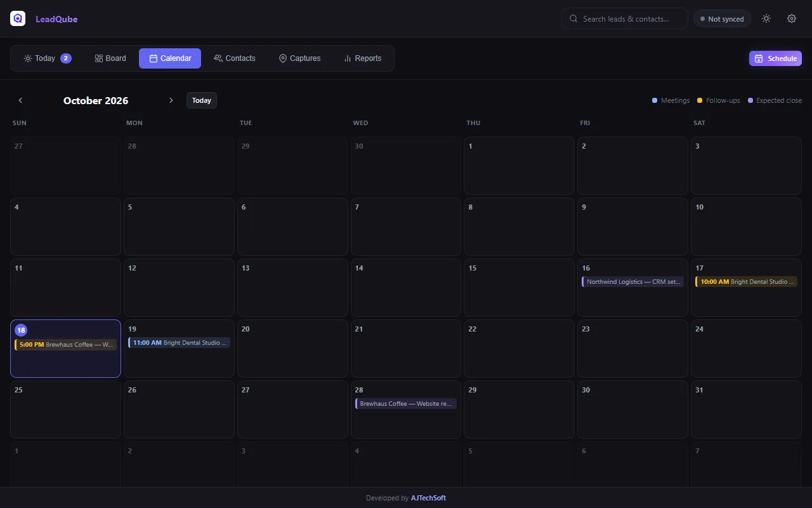Focus the Search leads & contacts field
Image resolution: width=812 pixels, height=508 pixels.
(625, 18)
